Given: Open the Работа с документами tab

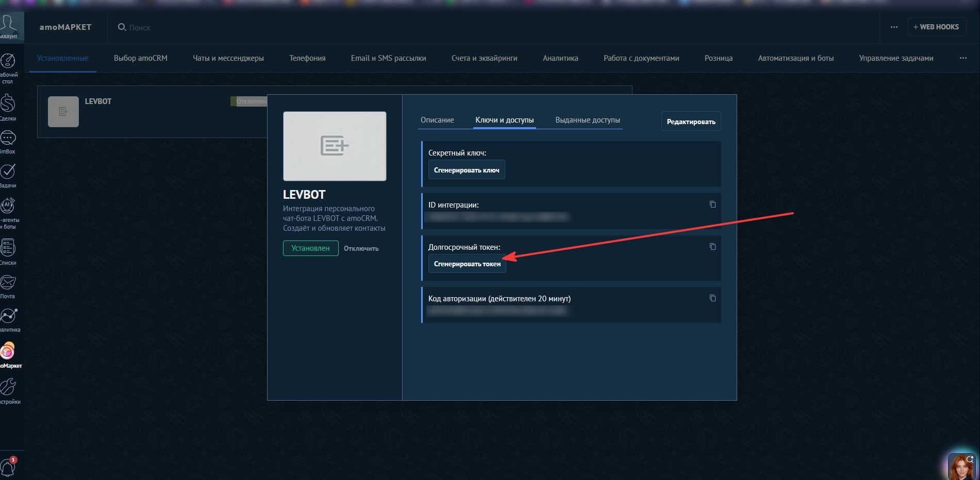Looking at the screenshot, I should (641, 58).
